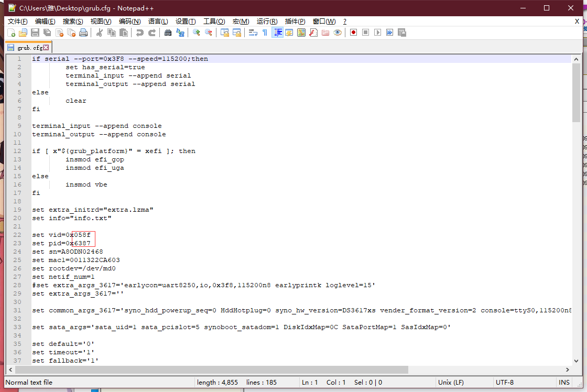Start macro recording with red dot icon
This screenshot has width=587, height=392.
click(354, 32)
